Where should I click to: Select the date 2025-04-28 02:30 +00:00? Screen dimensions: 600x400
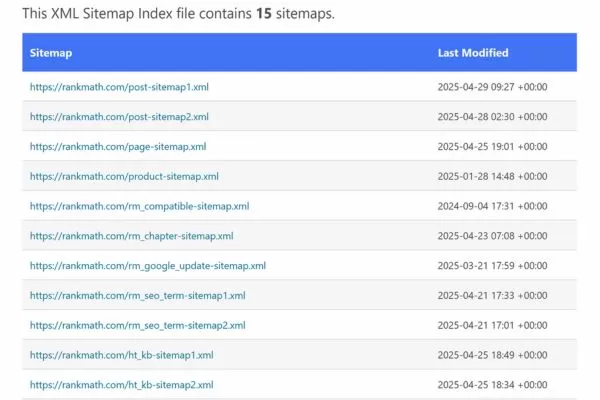(x=492, y=117)
